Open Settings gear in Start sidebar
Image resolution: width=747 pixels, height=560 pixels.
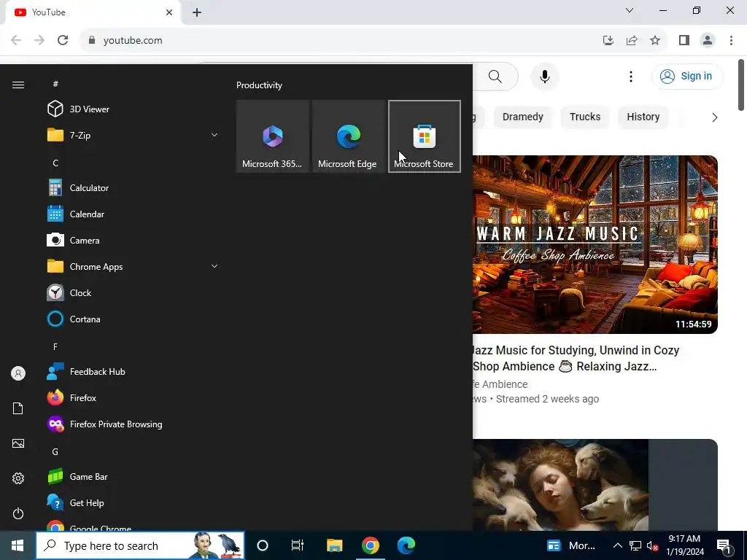(18, 478)
